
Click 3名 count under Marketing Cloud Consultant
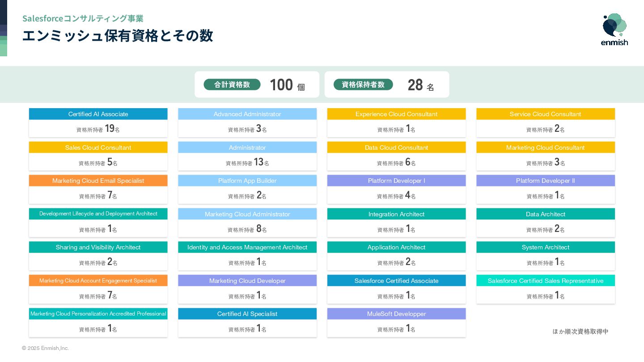[559, 162]
